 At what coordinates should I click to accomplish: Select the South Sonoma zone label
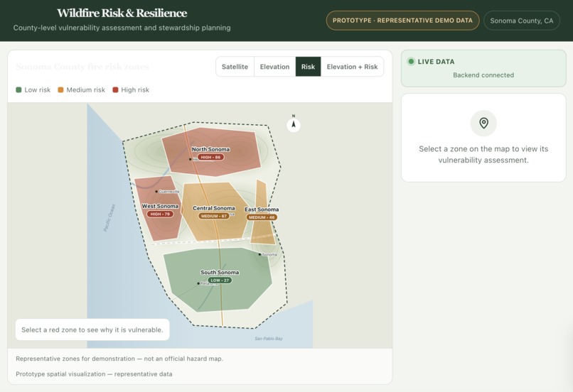coord(220,272)
